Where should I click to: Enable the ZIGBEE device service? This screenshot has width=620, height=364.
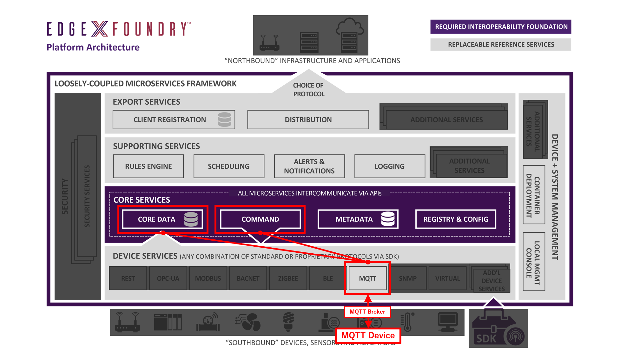pyautogui.click(x=288, y=278)
